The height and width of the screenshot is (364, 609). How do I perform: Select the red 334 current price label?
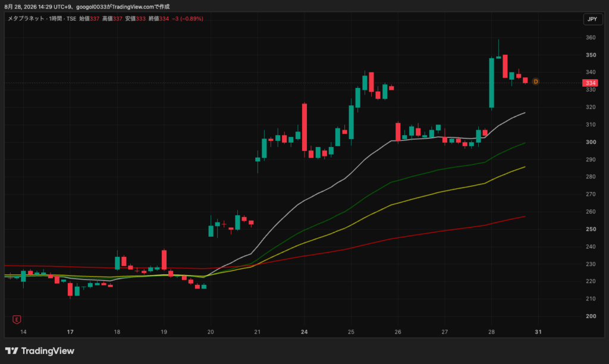click(x=591, y=83)
